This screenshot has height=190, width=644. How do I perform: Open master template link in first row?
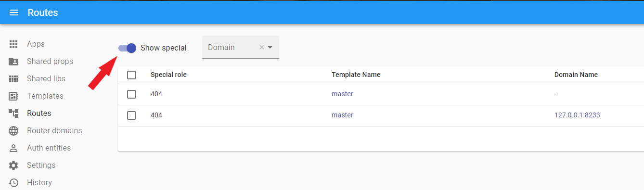pos(342,94)
